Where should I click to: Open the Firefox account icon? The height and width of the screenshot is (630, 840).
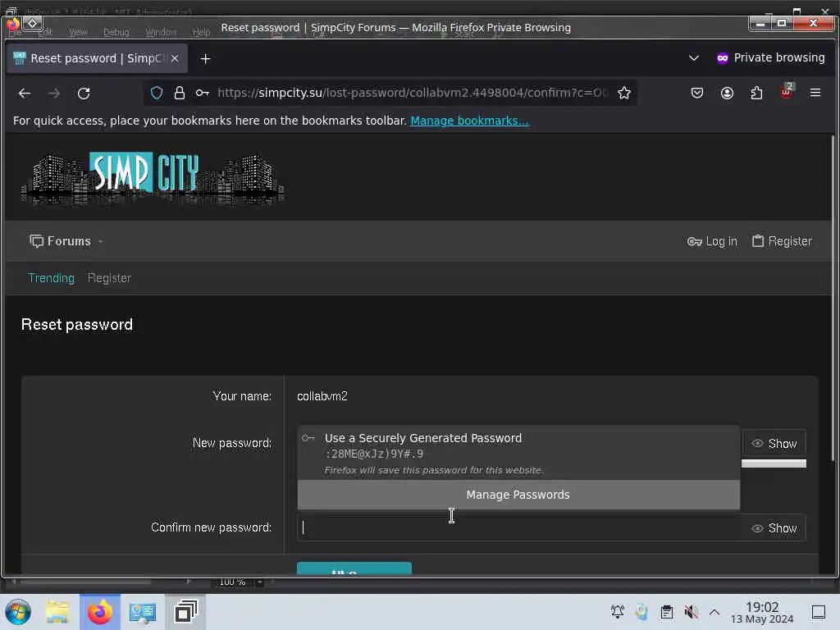pos(727,93)
